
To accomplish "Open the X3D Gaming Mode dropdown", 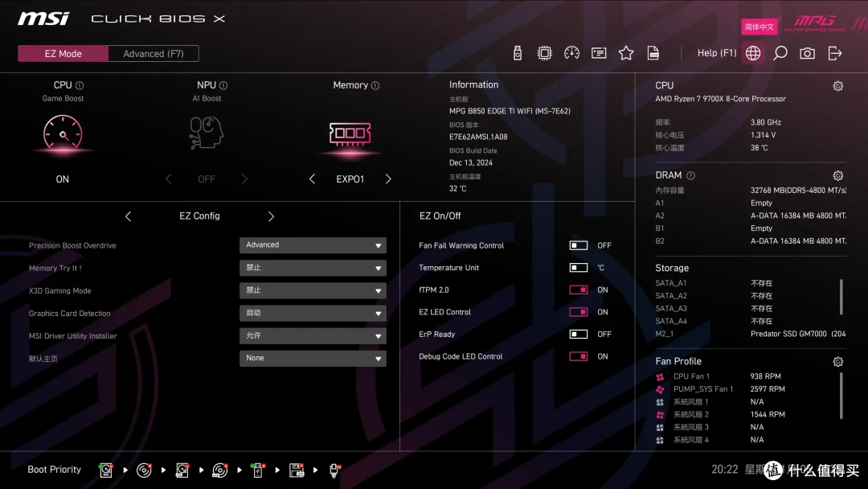I will coord(313,290).
